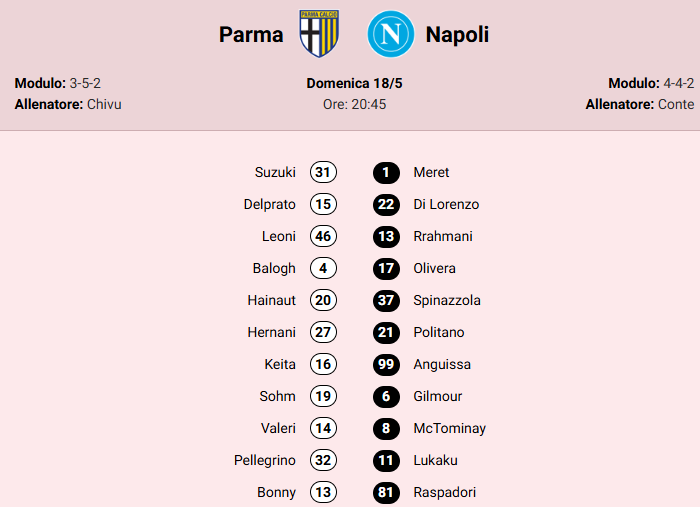Click Napoli coach name Conte
Viewport: 700px width, 507px height.
click(676, 104)
